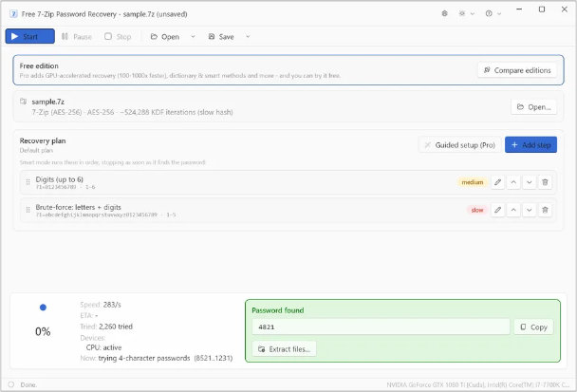Click the slow badge on Brute-force step
This screenshot has width=577, height=392.
pyautogui.click(x=477, y=210)
